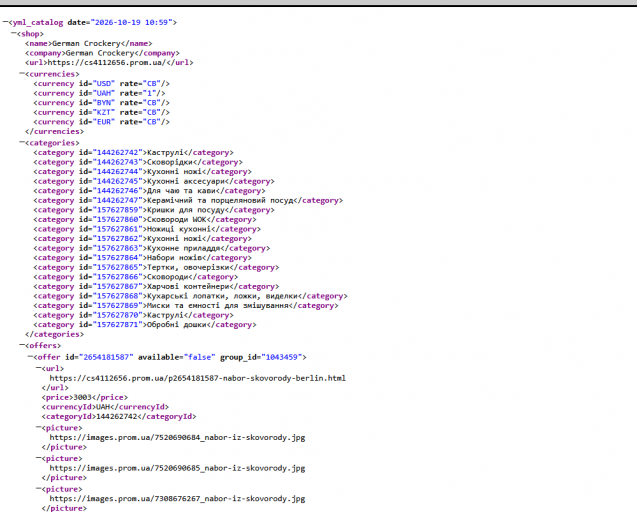Click category 157627860 Сковороди WOK line

click(x=145, y=219)
